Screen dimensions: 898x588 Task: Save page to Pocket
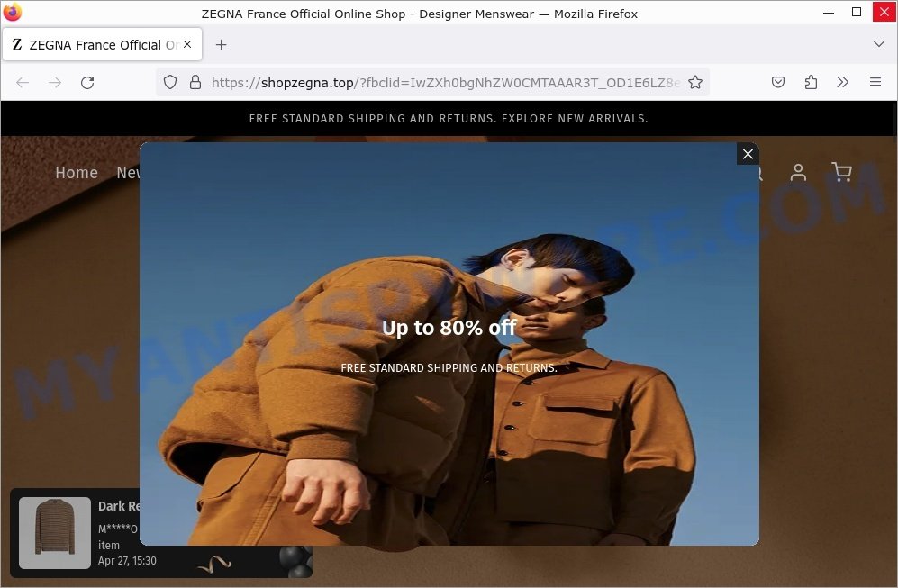tap(777, 82)
